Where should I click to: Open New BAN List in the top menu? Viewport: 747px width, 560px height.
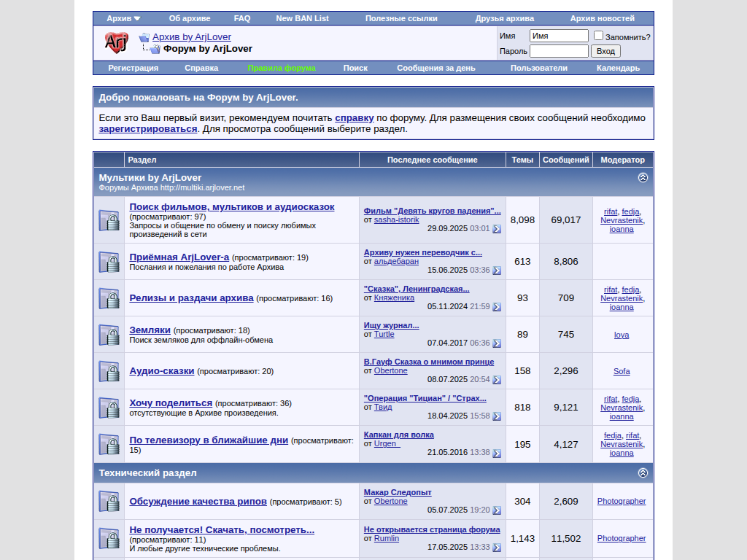click(x=302, y=18)
